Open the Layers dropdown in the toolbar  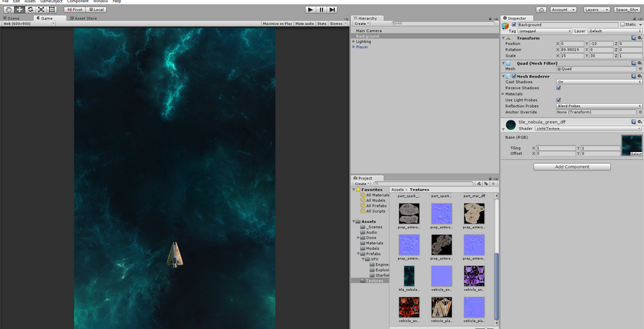coord(595,10)
